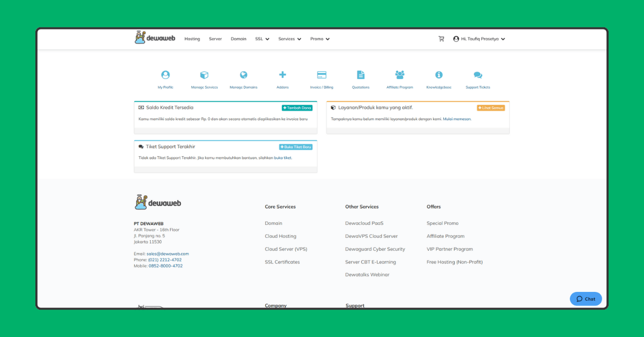Click the Buka Tiket Baru button
Viewport: 644px width, 337px height.
point(295,147)
